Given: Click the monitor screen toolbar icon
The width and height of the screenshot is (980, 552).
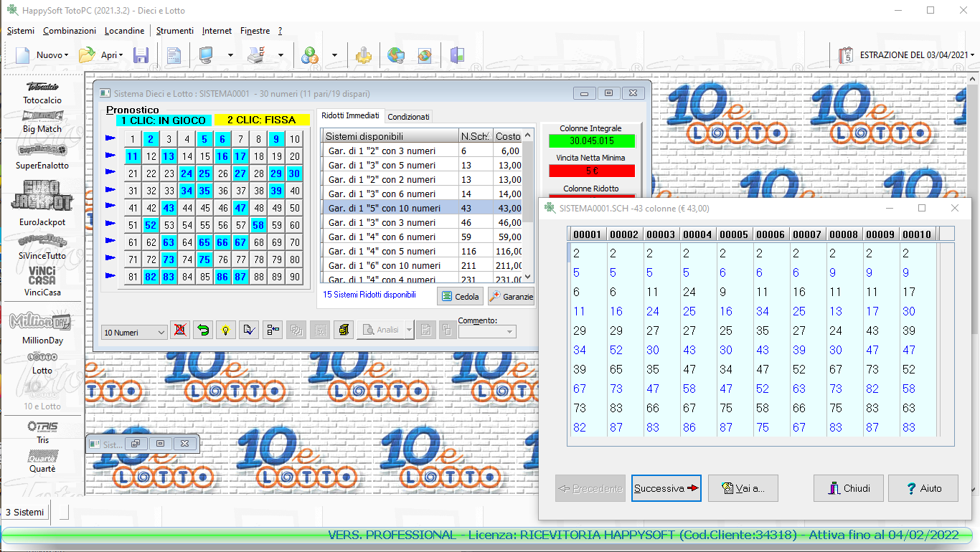Looking at the screenshot, I should (207, 55).
